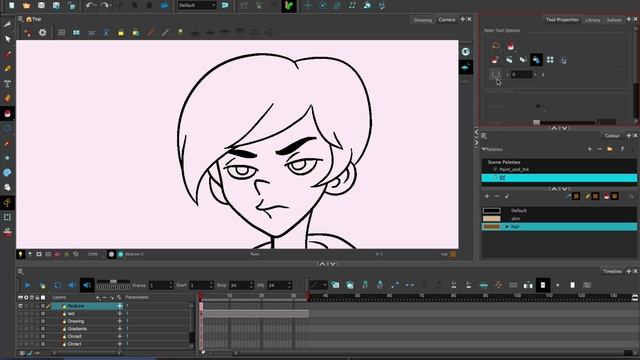
Task: Open the Timeline tab
Action: click(612, 271)
